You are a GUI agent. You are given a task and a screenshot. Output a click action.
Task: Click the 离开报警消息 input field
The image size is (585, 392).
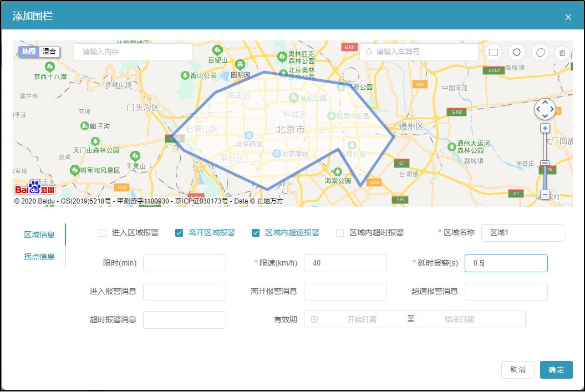[345, 292]
